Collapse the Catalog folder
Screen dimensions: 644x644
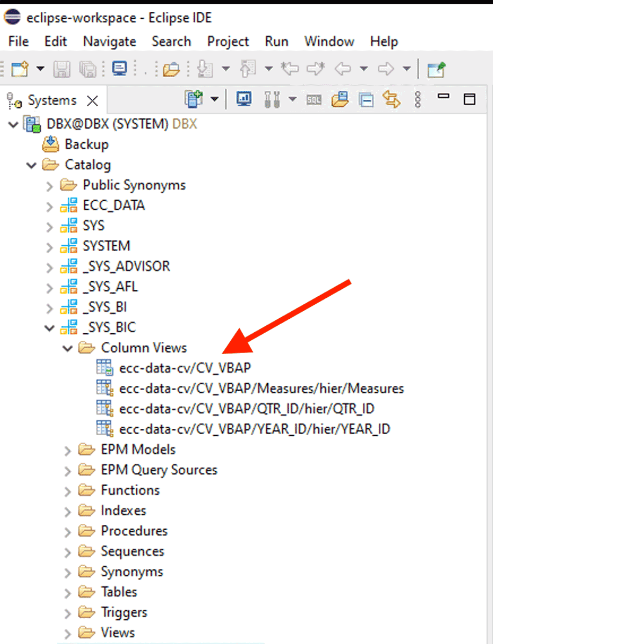coord(32,165)
